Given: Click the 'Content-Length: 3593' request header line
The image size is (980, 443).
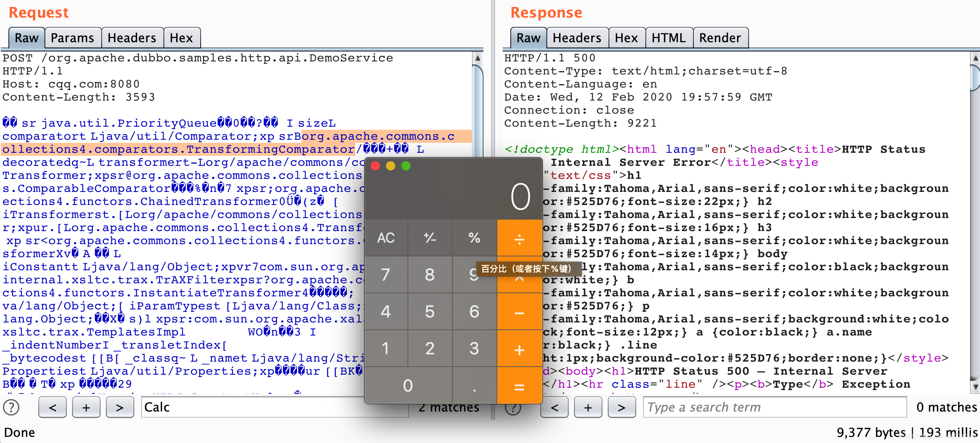Looking at the screenshot, I should click(79, 97).
